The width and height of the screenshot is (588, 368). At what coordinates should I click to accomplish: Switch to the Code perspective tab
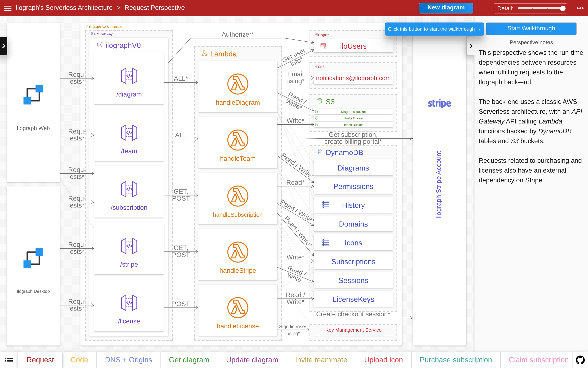click(x=79, y=360)
